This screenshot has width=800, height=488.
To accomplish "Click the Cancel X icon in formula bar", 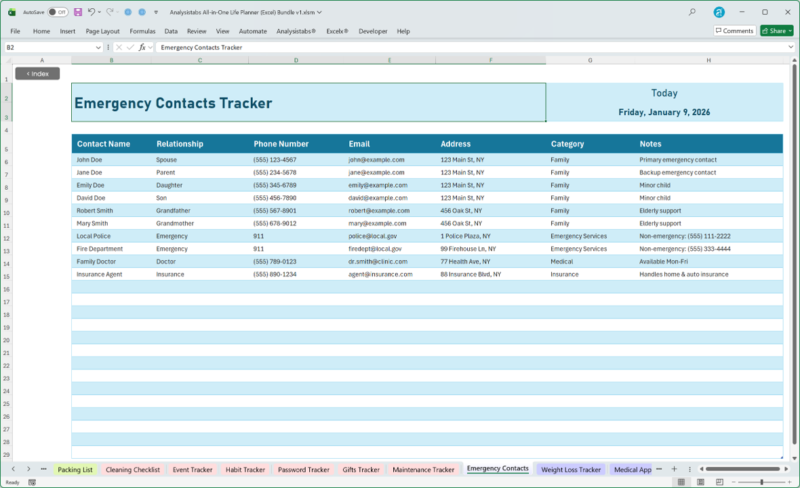I will (x=118, y=47).
